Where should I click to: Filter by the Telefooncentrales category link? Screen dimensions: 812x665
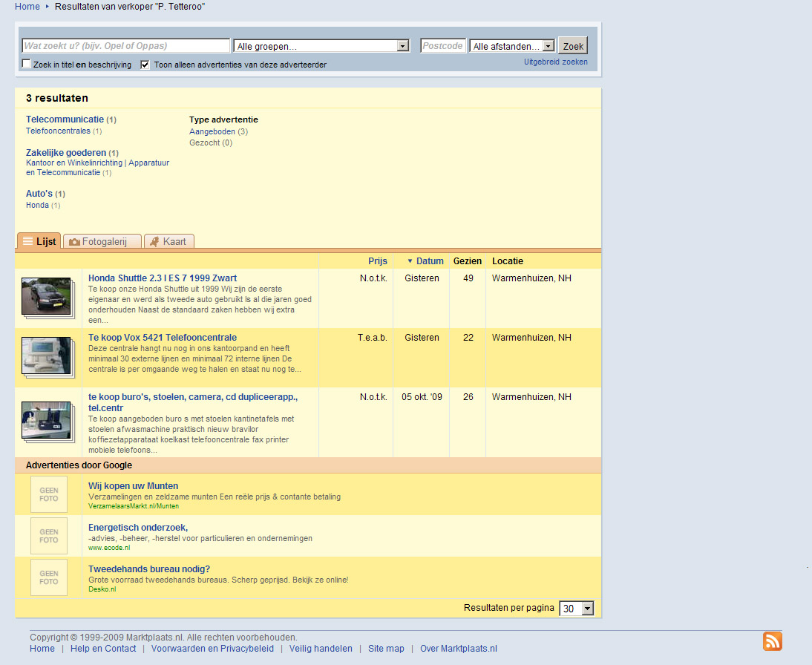pyautogui.click(x=58, y=131)
